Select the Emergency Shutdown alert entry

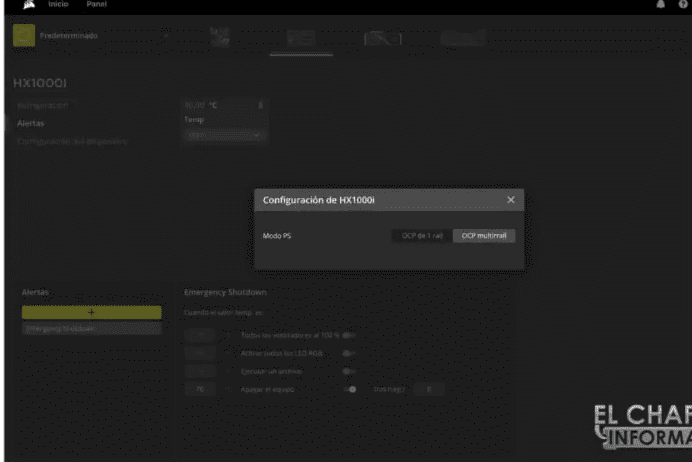point(91,329)
